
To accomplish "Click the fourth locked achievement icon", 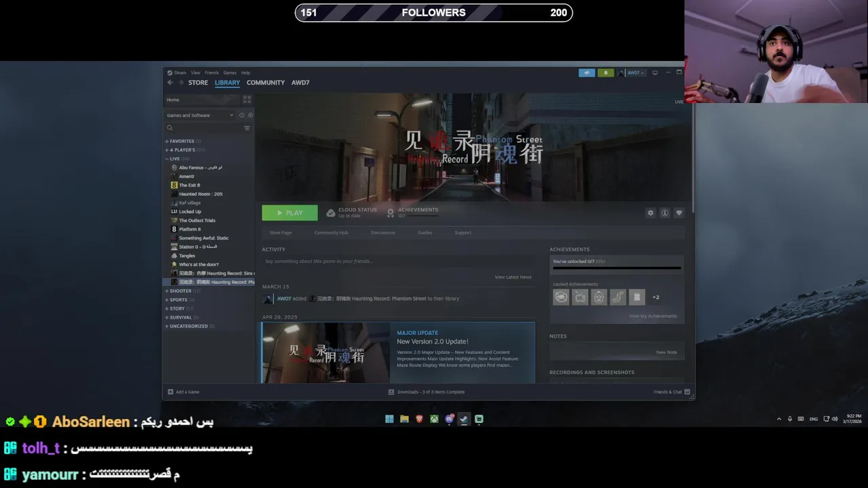I will pyautogui.click(x=618, y=297).
